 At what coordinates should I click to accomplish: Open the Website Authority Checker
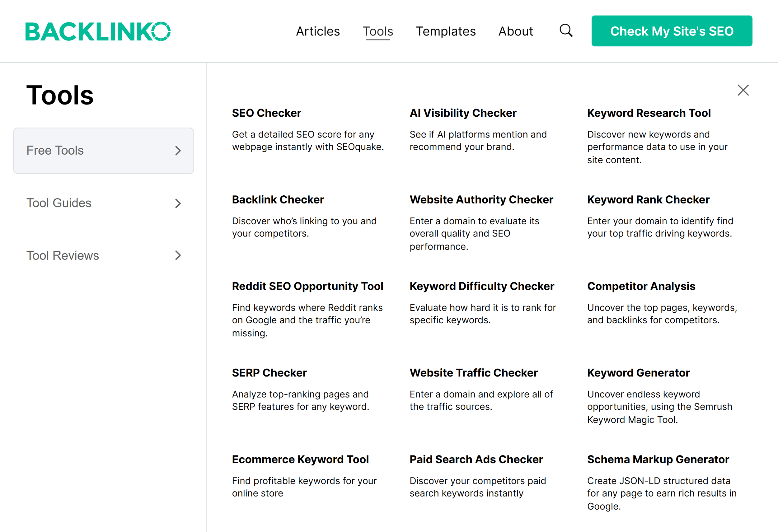pos(481,199)
